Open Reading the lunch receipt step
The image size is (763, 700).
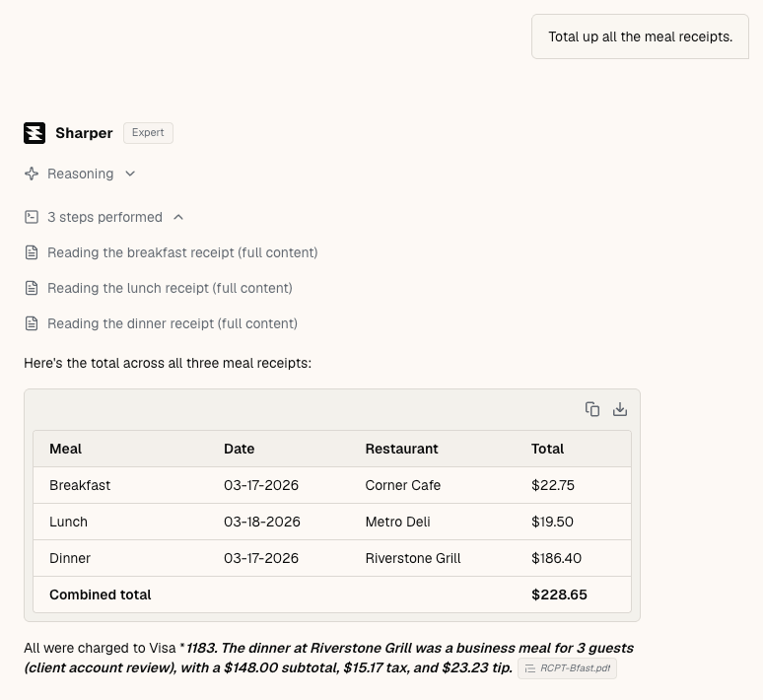click(x=170, y=288)
